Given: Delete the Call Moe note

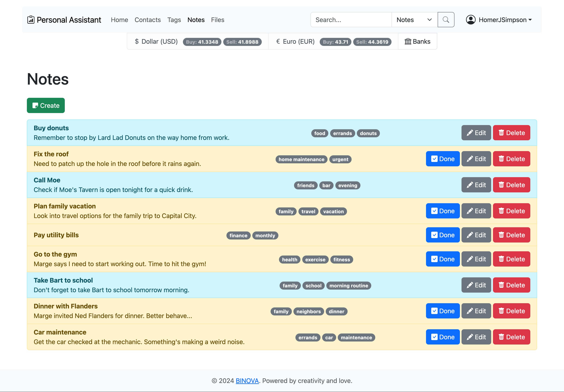Looking at the screenshot, I should point(511,185).
